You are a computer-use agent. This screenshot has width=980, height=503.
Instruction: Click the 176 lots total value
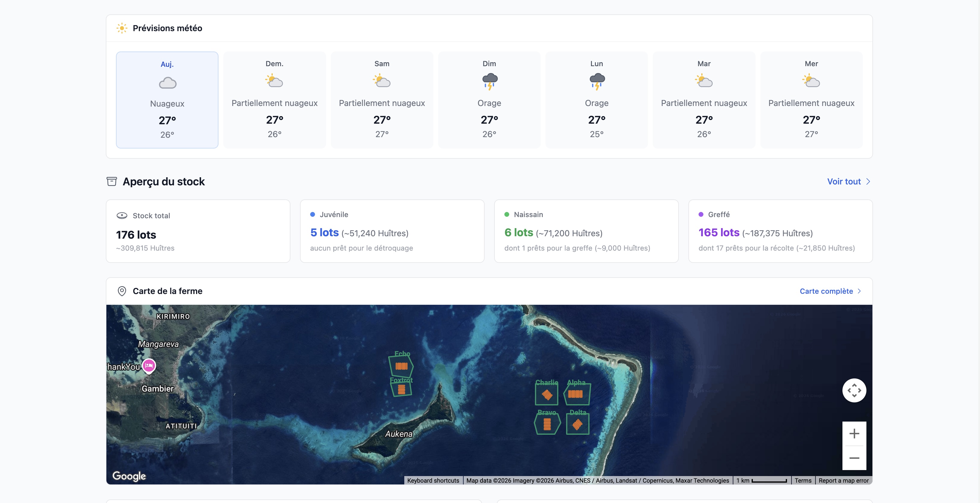click(136, 234)
